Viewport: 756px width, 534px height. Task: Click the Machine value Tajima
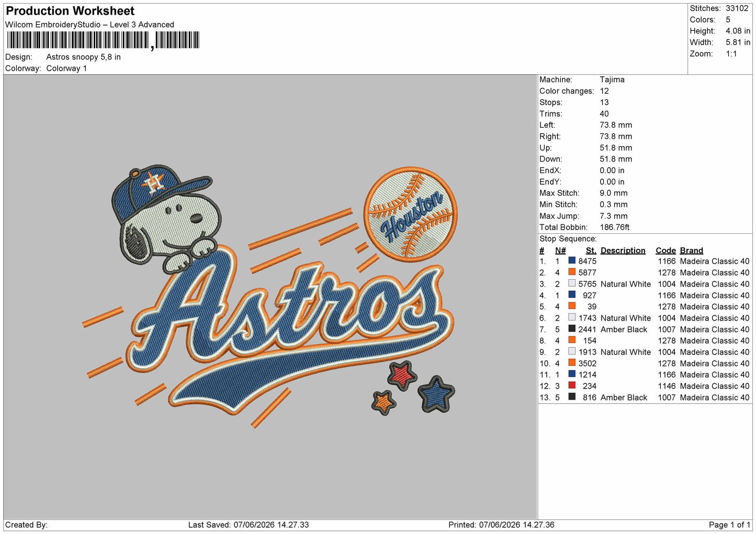pyautogui.click(x=612, y=79)
